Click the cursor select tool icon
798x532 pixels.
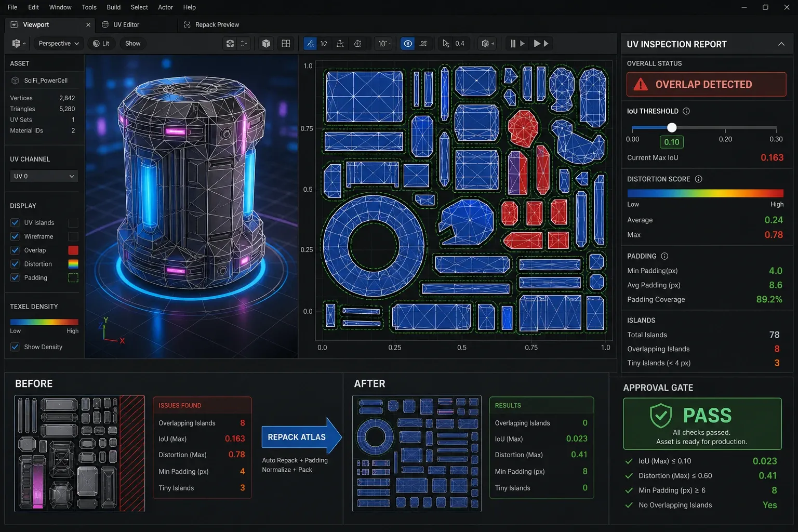coord(446,44)
